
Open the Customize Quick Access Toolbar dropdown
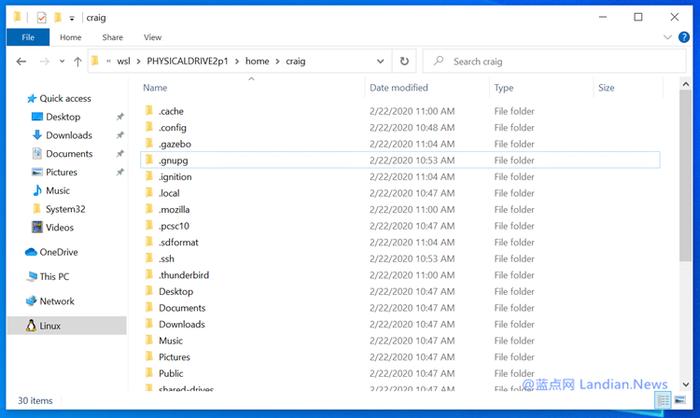[71, 18]
